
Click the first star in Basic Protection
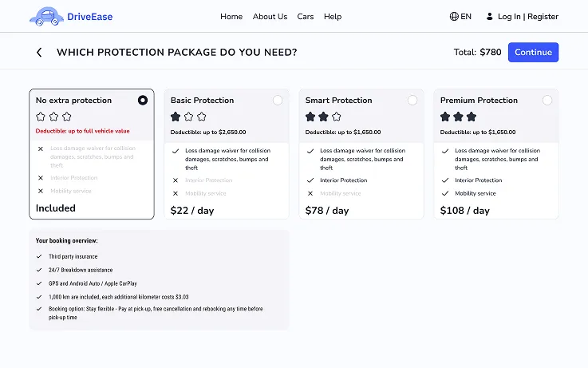tap(176, 117)
